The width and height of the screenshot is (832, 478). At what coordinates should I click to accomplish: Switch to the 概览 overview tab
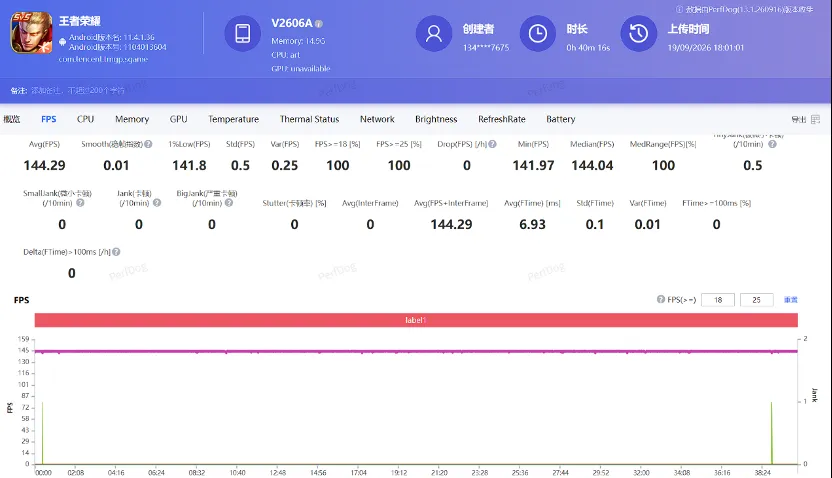tap(12, 119)
